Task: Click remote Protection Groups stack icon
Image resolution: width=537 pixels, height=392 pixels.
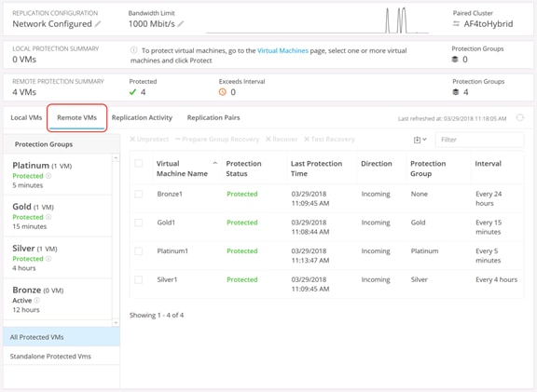Action: pyautogui.click(x=456, y=92)
